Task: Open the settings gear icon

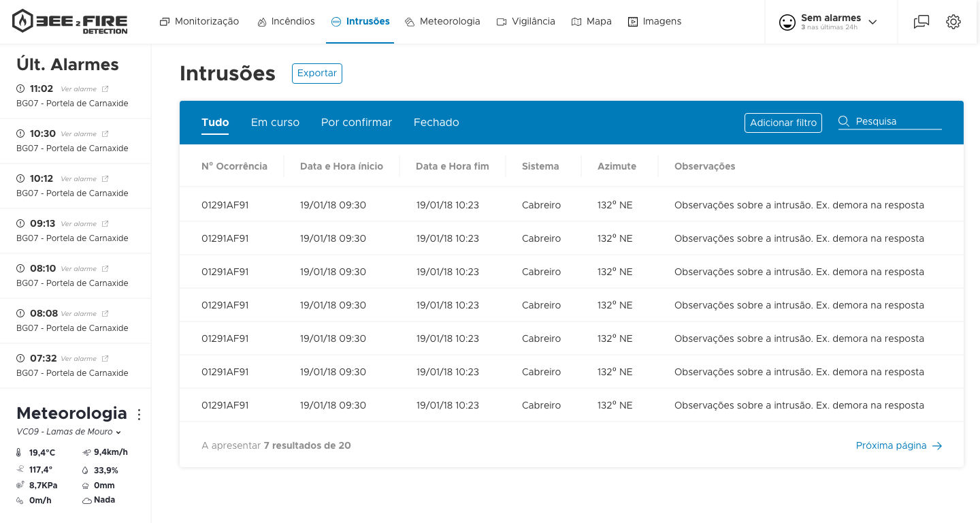Action: click(x=953, y=22)
